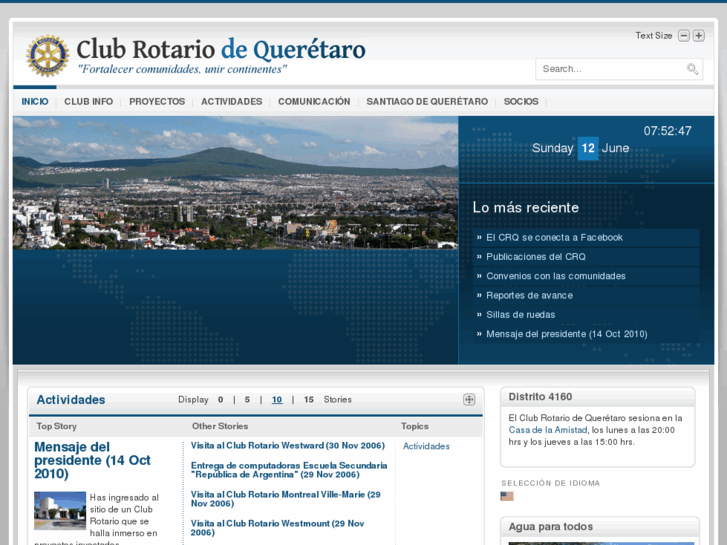Open the 'Publicaciones del CRQ' link
Viewport: 727px width, 545px height.
536,257
